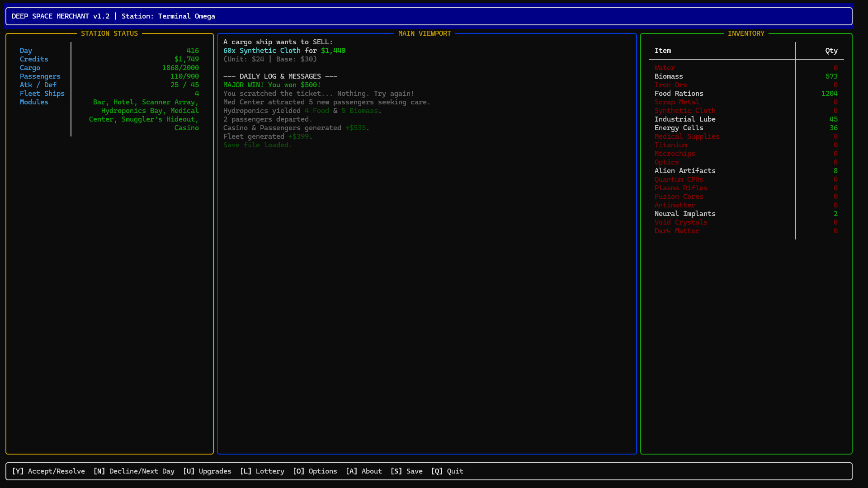868x488 pixels.
Task: Quit the game via [Q]
Action: tap(447, 471)
